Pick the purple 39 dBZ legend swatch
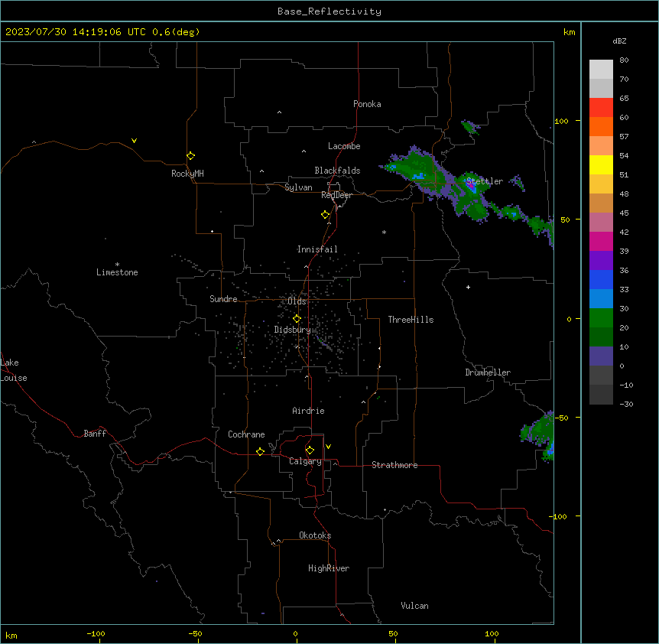 tap(601, 261)
